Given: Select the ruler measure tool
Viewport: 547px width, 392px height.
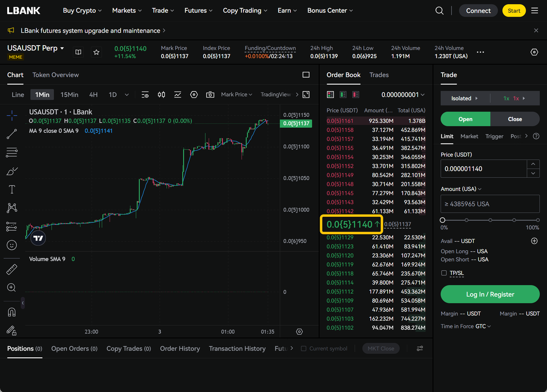Looking at the screenshot, I should coord(12,269).
